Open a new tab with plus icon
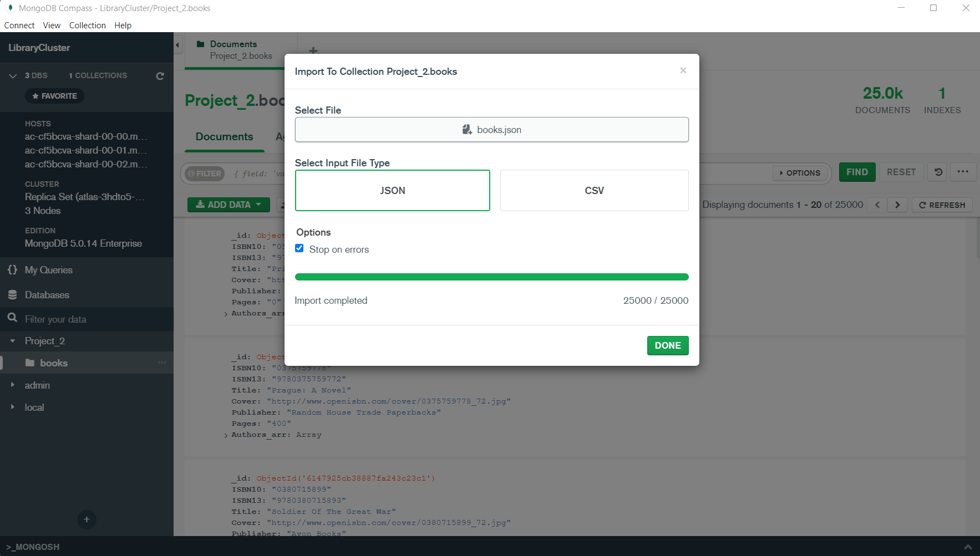Image resolution: width=980 pixels, height=556 pixels. click(x=313, y=50)
